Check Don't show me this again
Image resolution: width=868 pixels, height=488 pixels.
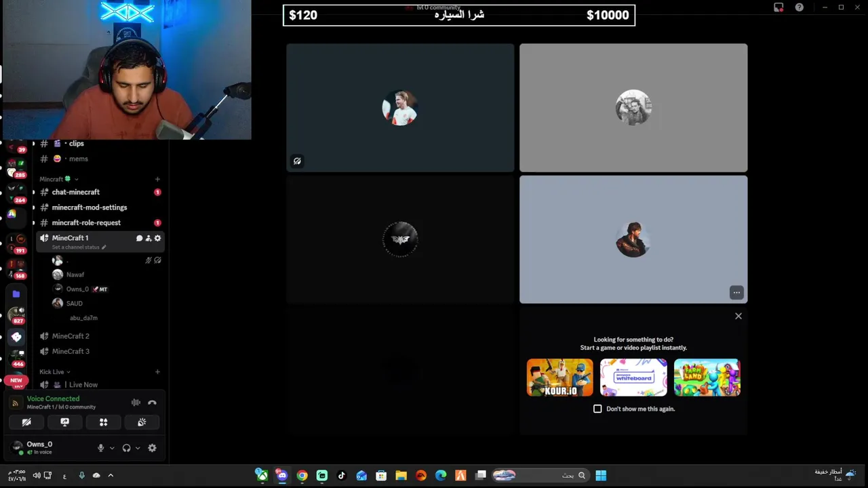[597, 409]
